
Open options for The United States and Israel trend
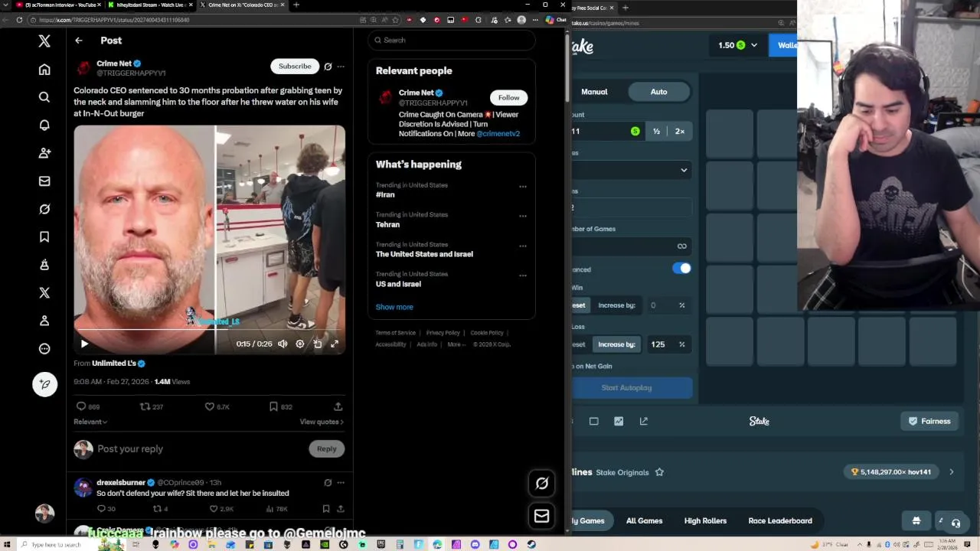click(523, 246)
